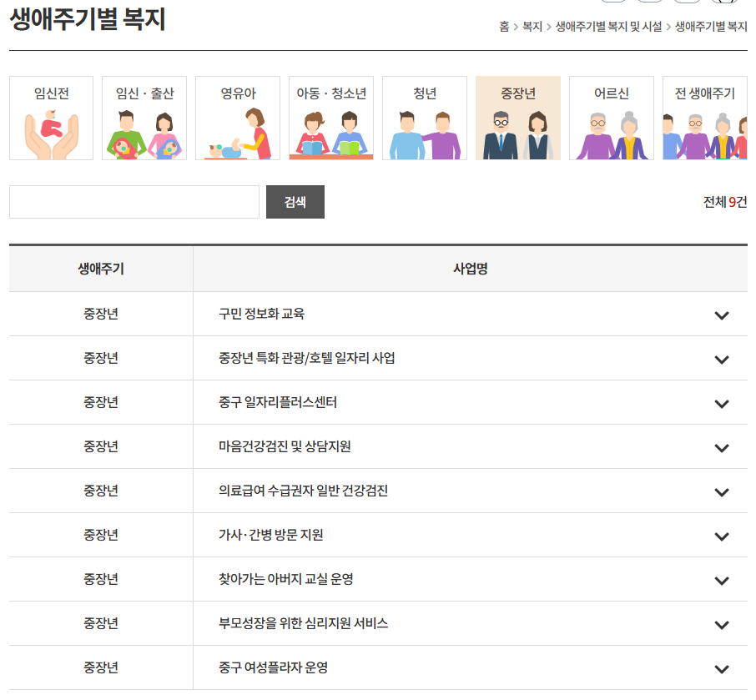Open the 영유아 category icon
Image resolution: width=756 pixels, height=700 pixels.
(238, 118)
